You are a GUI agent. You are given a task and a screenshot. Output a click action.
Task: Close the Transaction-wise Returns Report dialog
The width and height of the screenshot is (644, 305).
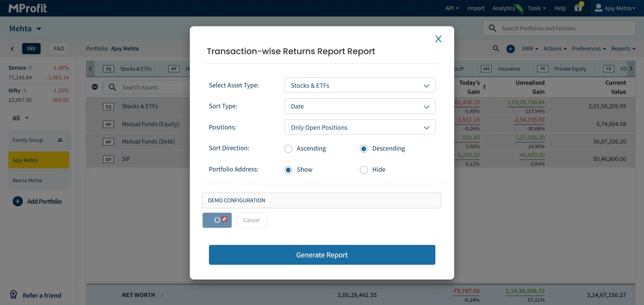click(438, 39)
